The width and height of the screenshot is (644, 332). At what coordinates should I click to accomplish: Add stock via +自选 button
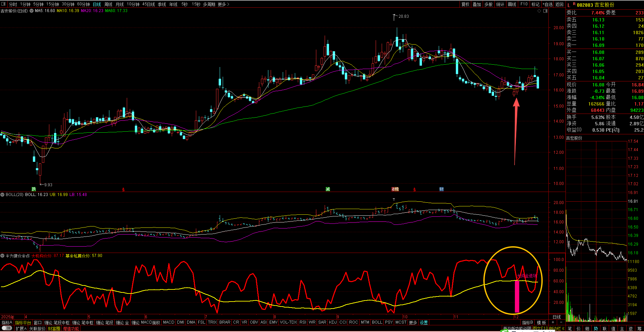(547, 4)
